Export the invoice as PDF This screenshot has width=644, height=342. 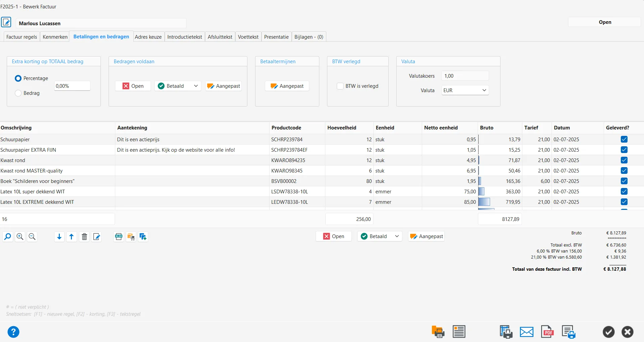(548, 332)
